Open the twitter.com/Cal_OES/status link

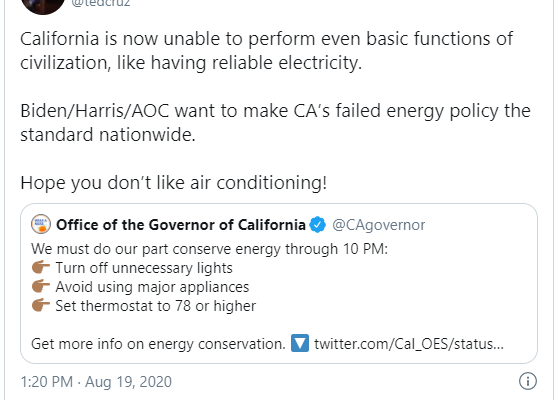409,344
